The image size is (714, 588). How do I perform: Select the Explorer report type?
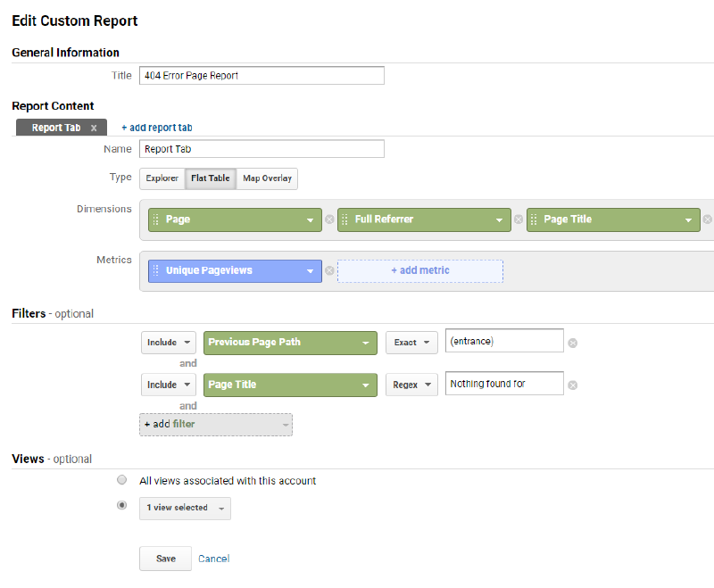162,178
